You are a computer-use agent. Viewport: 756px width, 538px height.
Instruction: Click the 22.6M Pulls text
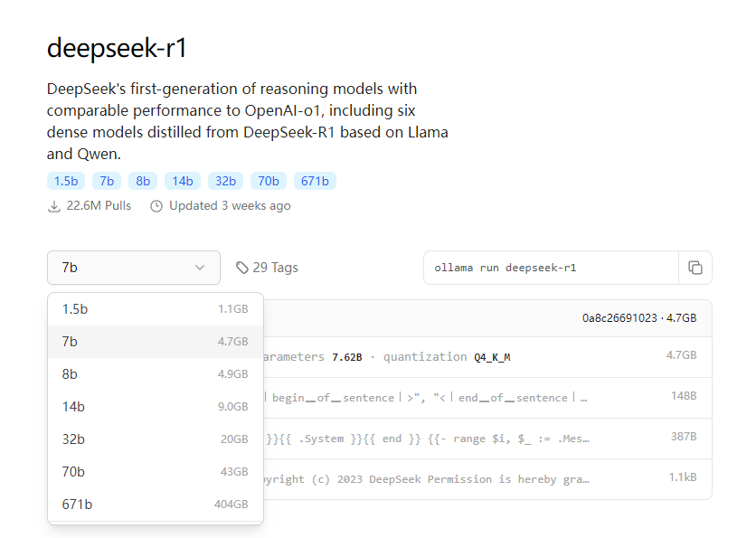pyautogui.click(x=99, y=206)
